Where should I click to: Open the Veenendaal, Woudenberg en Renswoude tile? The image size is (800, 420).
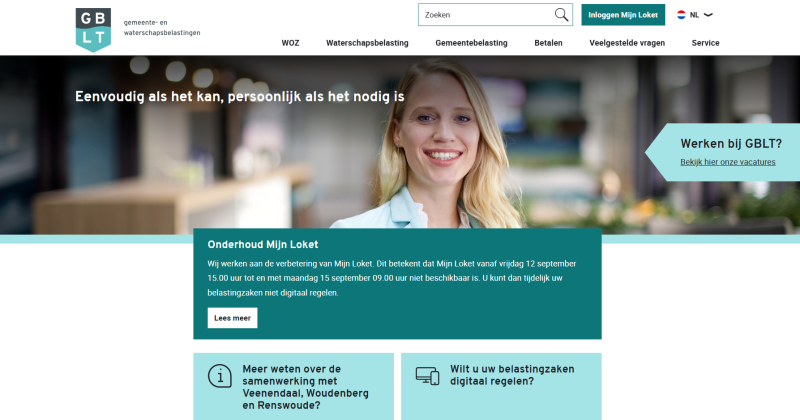coord(293,386)
